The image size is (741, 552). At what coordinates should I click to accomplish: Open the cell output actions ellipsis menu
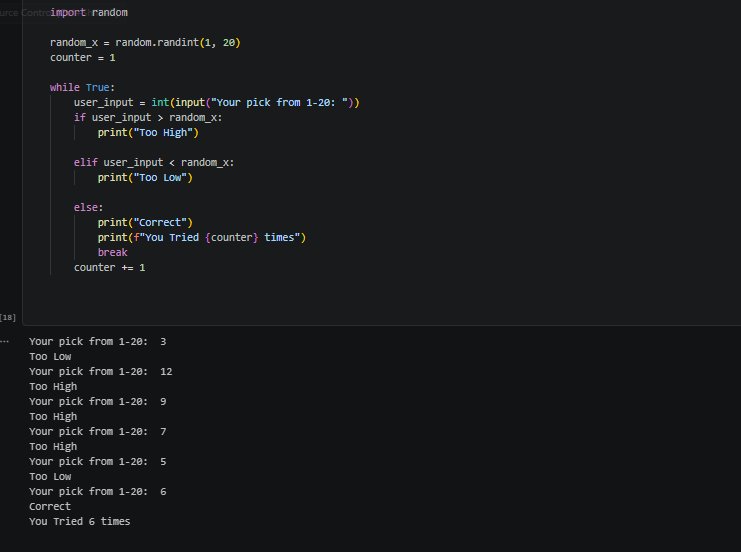click(4, 341)
